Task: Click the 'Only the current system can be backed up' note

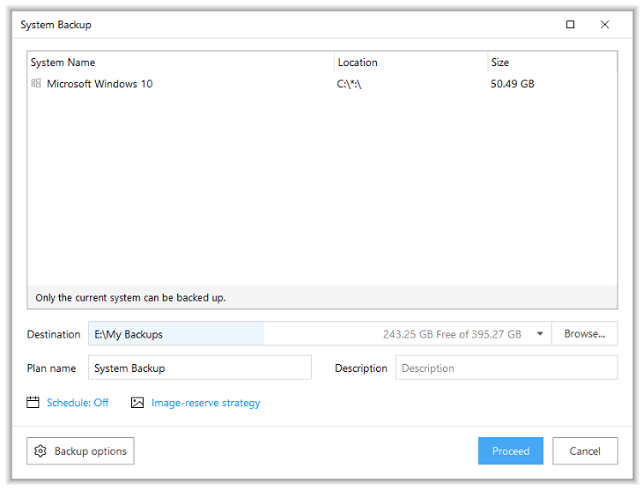Action: tap(130, 297)
